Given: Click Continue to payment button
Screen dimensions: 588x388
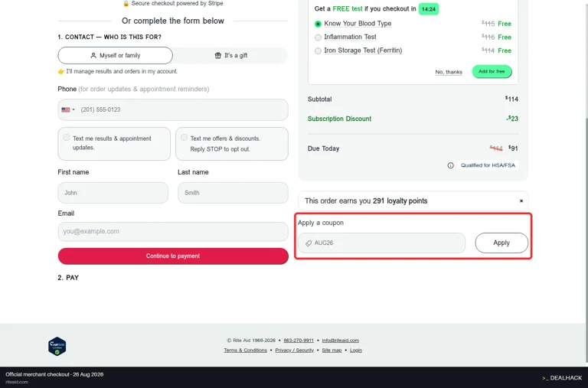Looking at the screenshot, I should tap(173, 256).
